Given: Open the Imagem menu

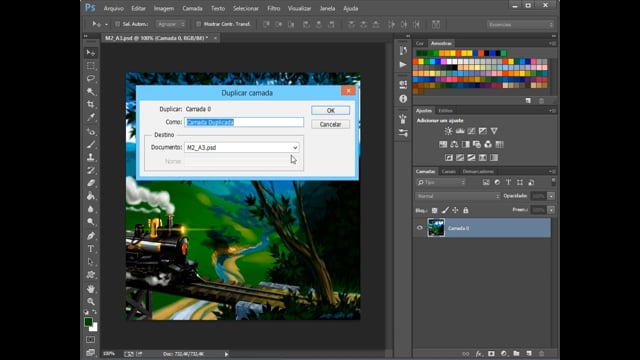Looking at the screenshot, I should pyautogui.click(x=164, y=8).
